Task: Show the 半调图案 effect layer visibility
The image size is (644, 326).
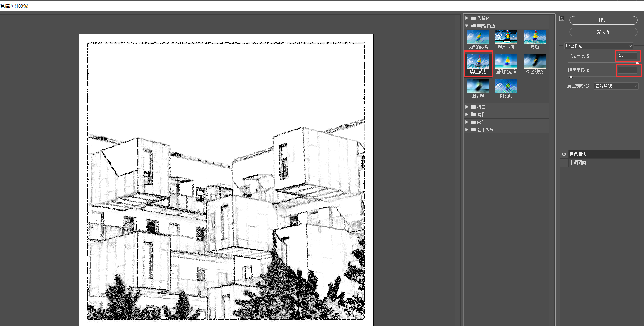Action: pos(564,163)
